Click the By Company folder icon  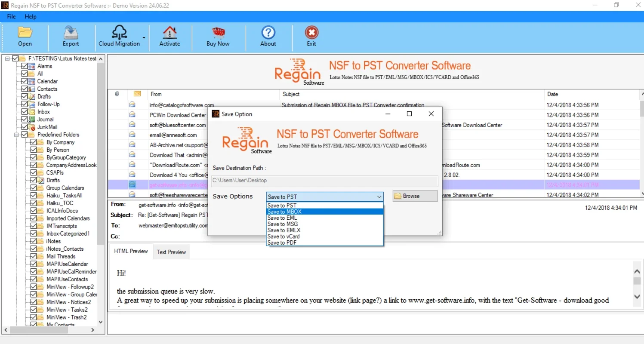(x=40, y=142)
